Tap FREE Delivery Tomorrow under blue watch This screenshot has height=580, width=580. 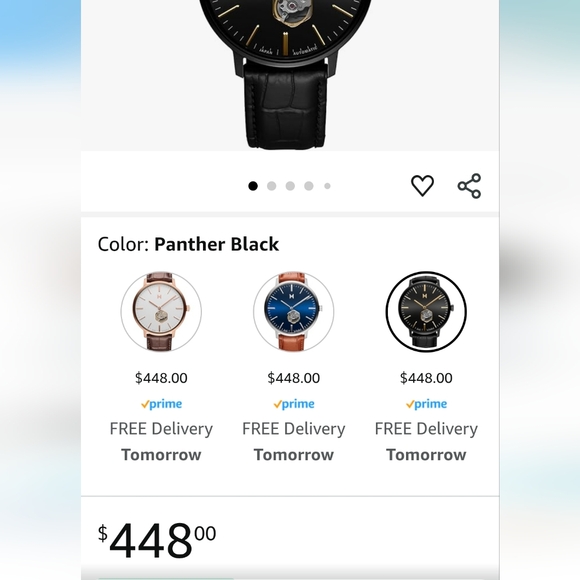pos(294,442)
